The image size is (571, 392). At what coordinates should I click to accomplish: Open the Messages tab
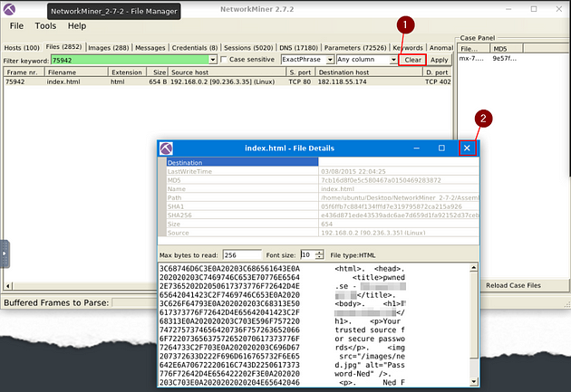pyautogui.click(x=150, y=48)
